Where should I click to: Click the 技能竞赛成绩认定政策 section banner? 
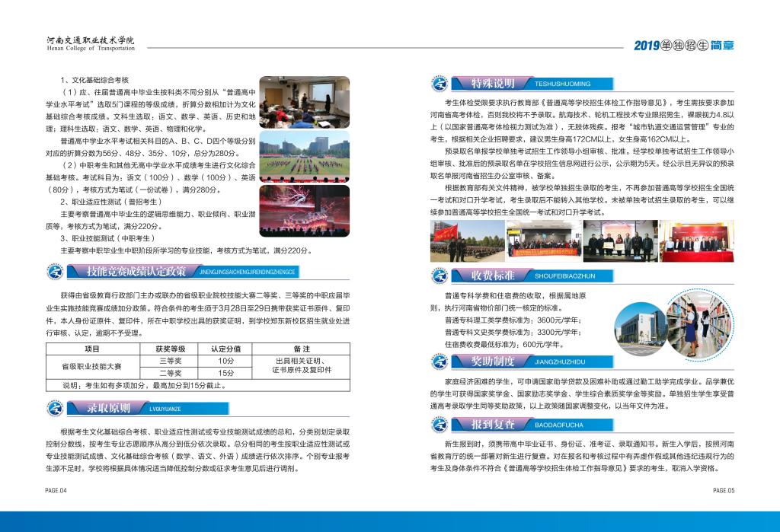pos(137,272)
